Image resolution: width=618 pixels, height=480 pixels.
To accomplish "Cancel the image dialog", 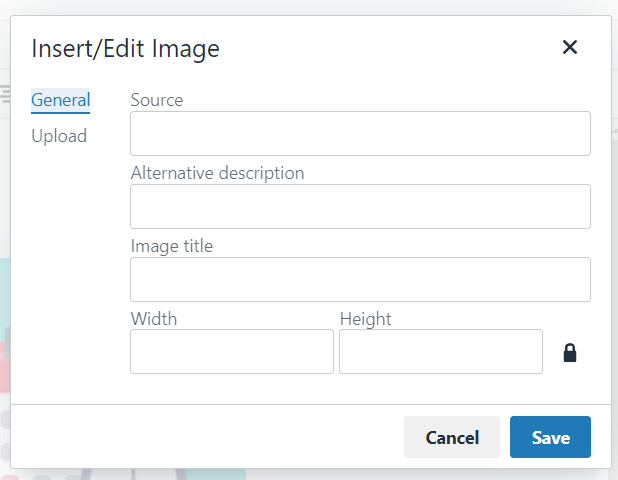I will tap(452, 437).
